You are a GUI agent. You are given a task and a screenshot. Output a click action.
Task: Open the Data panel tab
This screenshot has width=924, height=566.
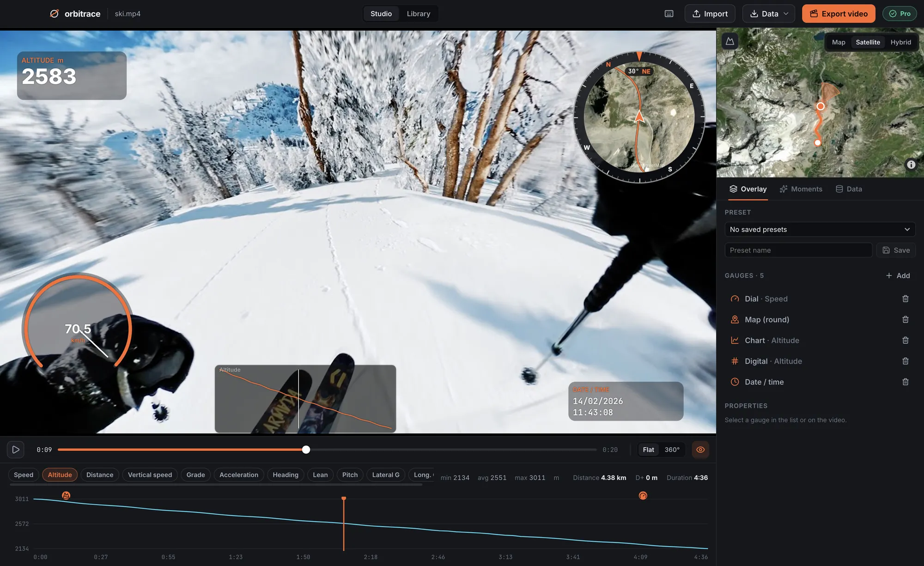[849, 189]
